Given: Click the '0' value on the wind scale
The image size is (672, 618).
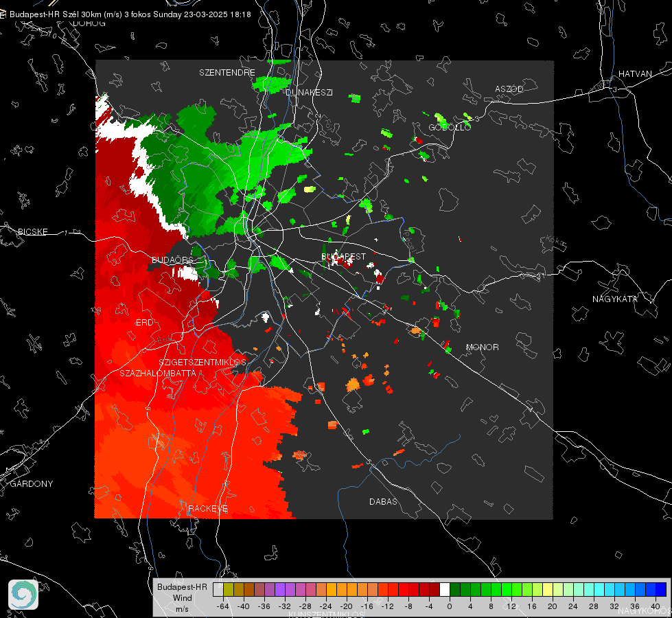Looking at the screenshot, I should coord(450,606).
